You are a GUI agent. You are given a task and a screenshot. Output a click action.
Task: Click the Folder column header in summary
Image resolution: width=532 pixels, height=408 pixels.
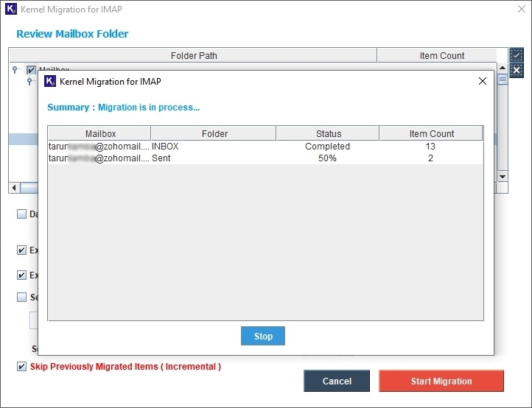pyautogui.click(x=214, y=133)
